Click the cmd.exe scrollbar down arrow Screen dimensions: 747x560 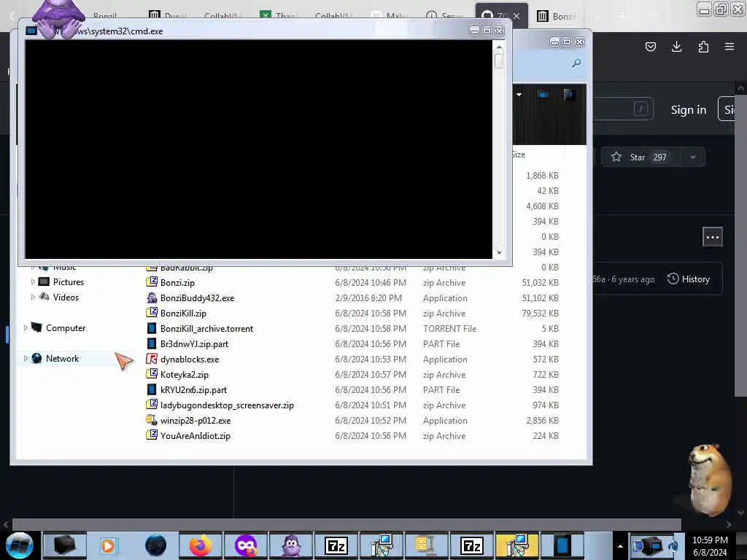pos(499,253)
